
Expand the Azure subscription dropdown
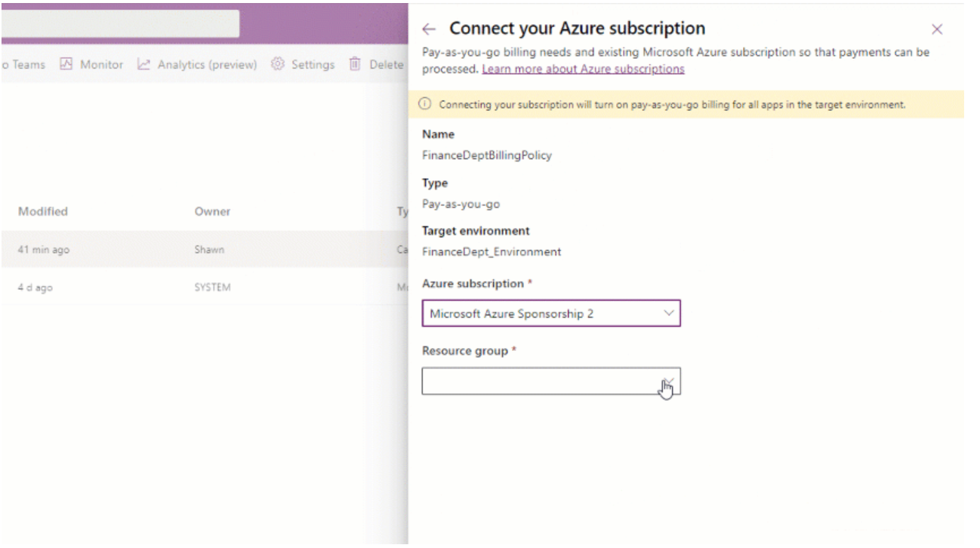click(551, 313)
